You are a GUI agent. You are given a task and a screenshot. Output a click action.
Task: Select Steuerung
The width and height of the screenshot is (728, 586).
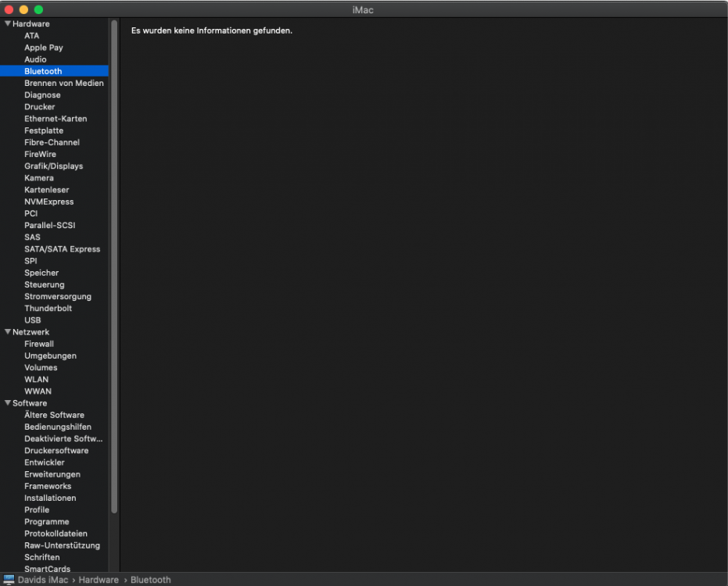[x=44, y=284]
